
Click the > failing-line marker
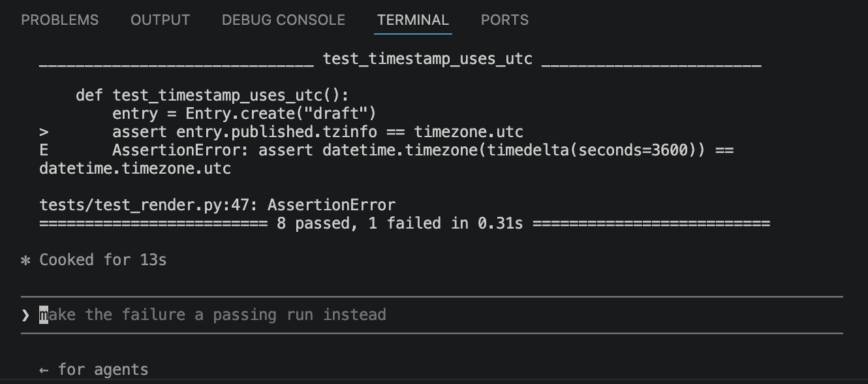[44, 133]
